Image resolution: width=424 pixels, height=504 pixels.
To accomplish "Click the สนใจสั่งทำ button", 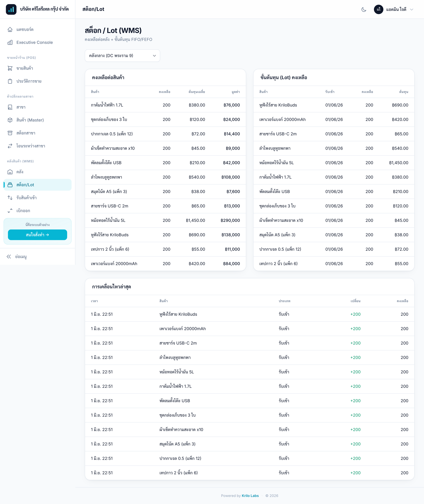I will tap(38, 235).
